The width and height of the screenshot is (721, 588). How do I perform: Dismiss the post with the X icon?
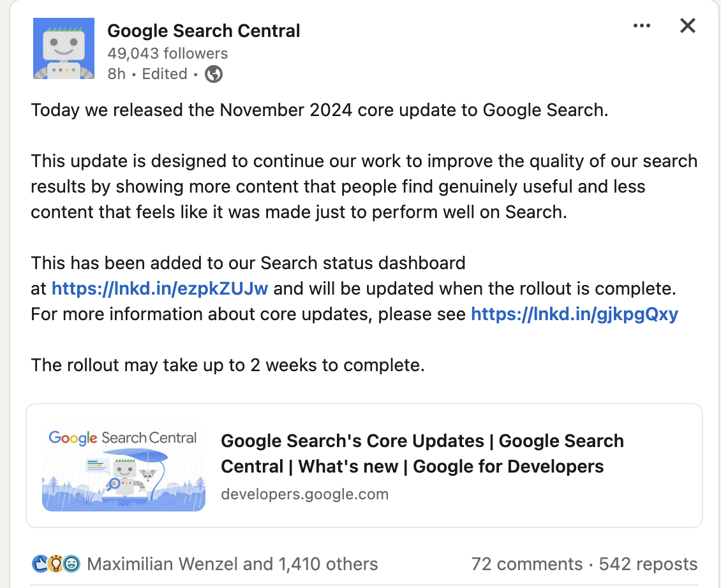pyautogui.click(x=687, y=26)
